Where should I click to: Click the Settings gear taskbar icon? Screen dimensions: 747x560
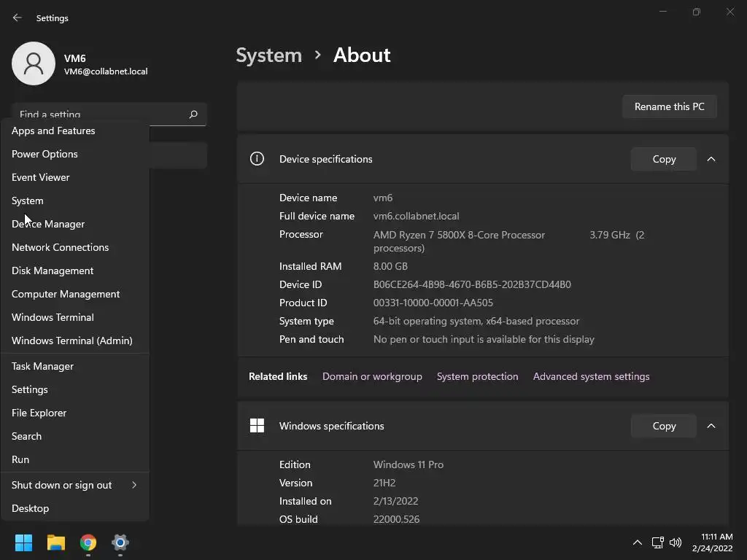[x=120, y=542]
